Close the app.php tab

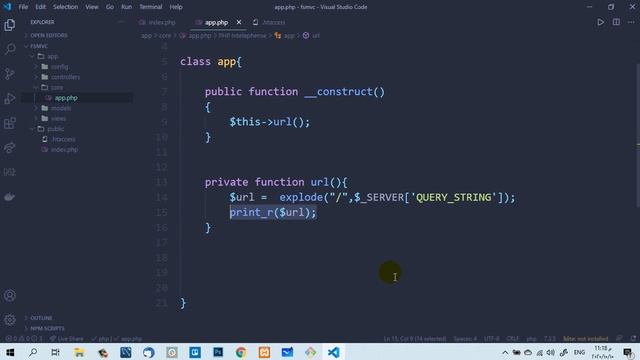click(x=239, y=22)
